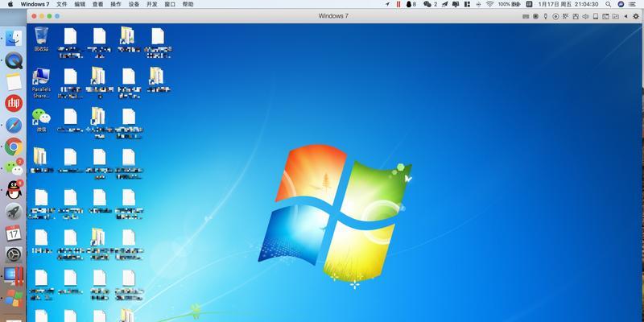Open the 操作 menu
The image size is (644, 322).
click(116, 4)
